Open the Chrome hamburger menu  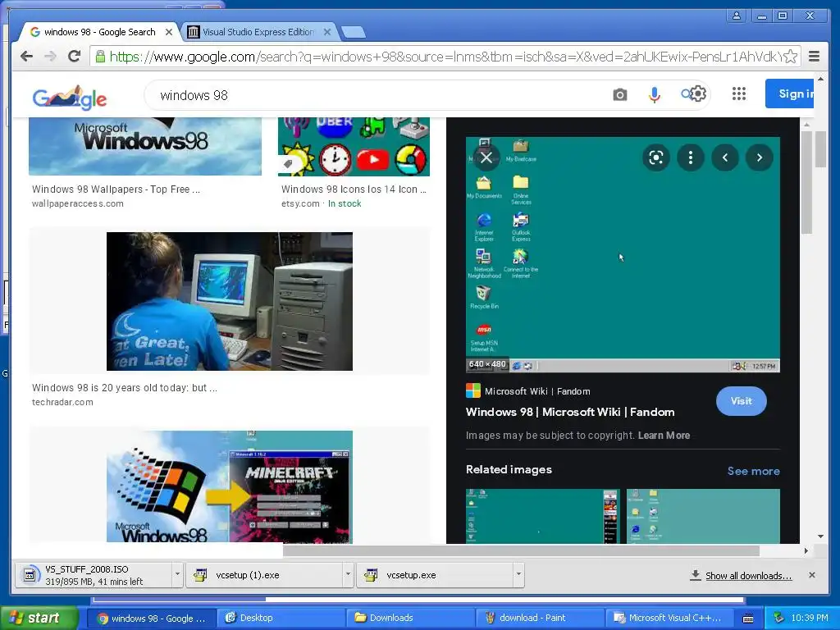coord(815,57)
